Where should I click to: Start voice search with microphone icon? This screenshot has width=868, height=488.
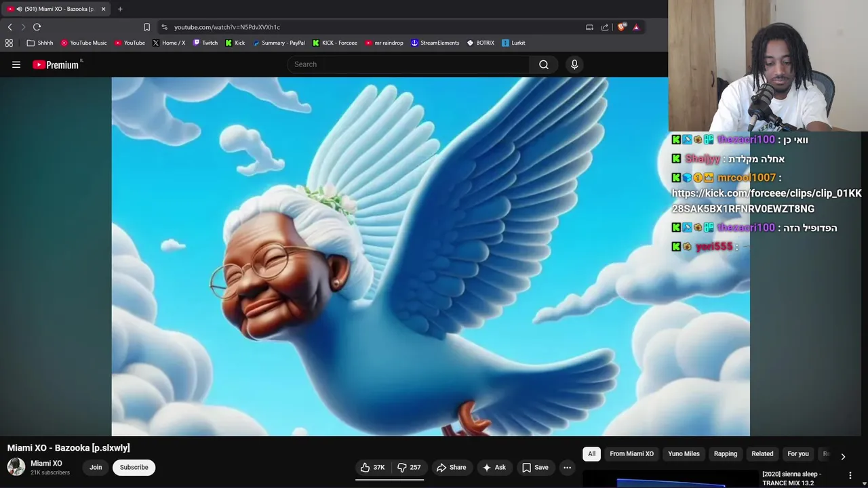pos(574,64)
